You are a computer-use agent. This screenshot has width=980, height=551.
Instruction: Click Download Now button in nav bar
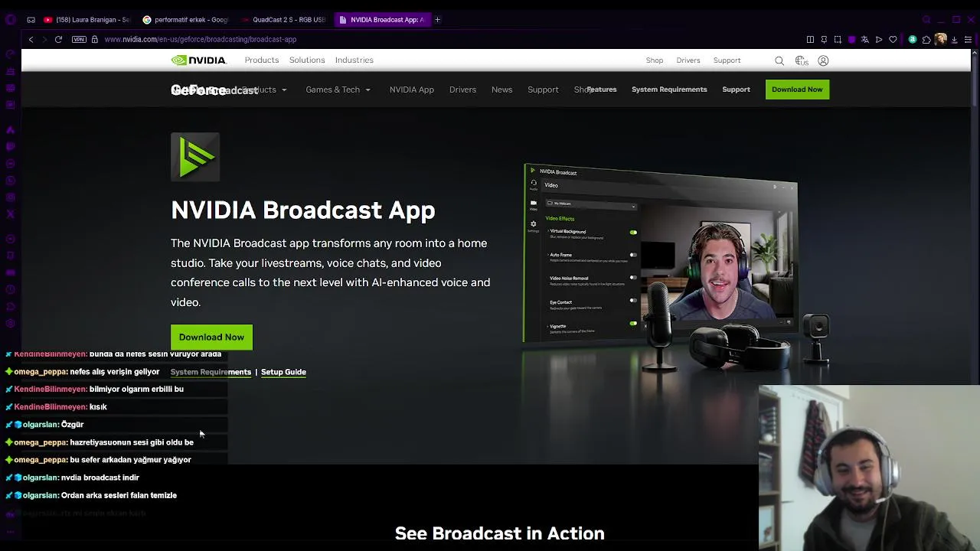click(x=797, y=90)
